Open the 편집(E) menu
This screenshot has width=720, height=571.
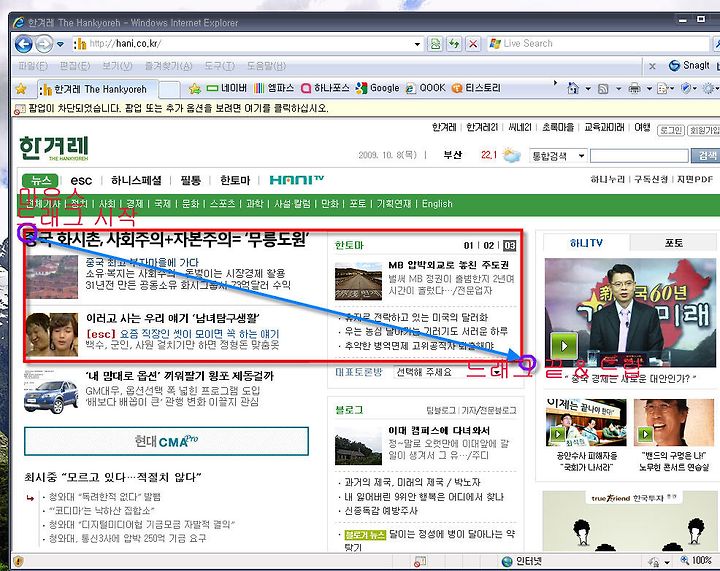click(x=75, y=66)
